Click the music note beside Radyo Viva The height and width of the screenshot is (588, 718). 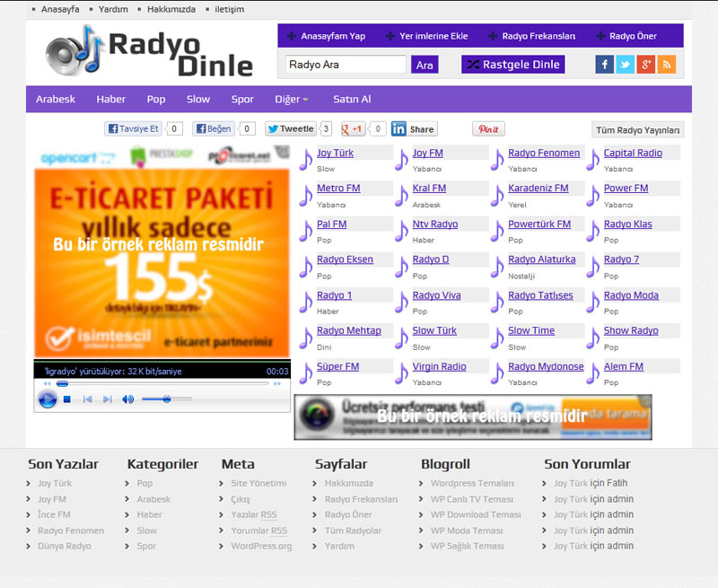pos(401,303)
